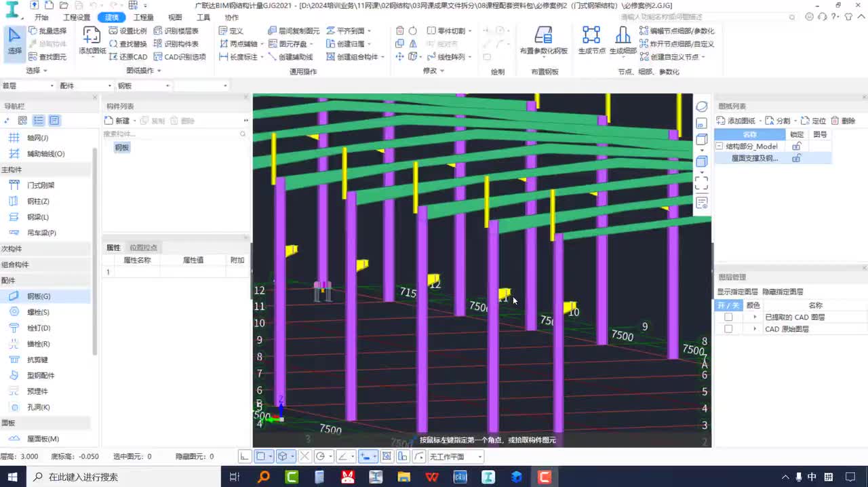Click the 查找图元 find element tool
The width and height of the screenshot is (868, 487).
[x=47, y=57]
